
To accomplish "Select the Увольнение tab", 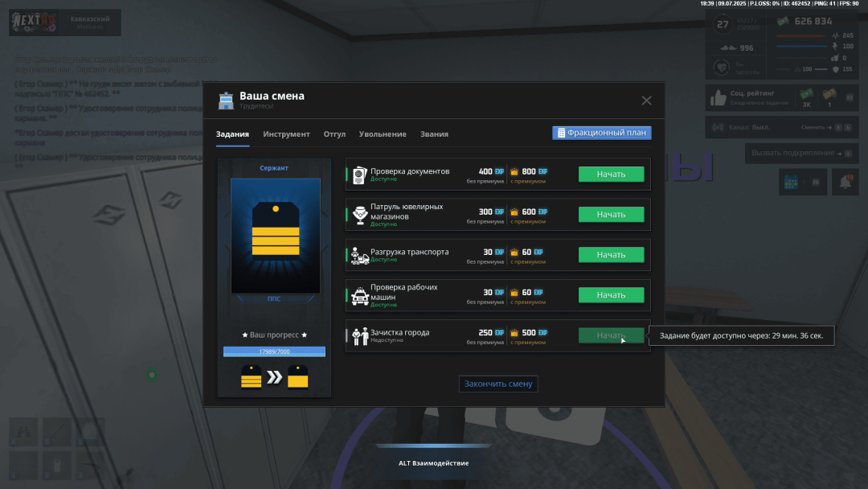I will point(383,134).
